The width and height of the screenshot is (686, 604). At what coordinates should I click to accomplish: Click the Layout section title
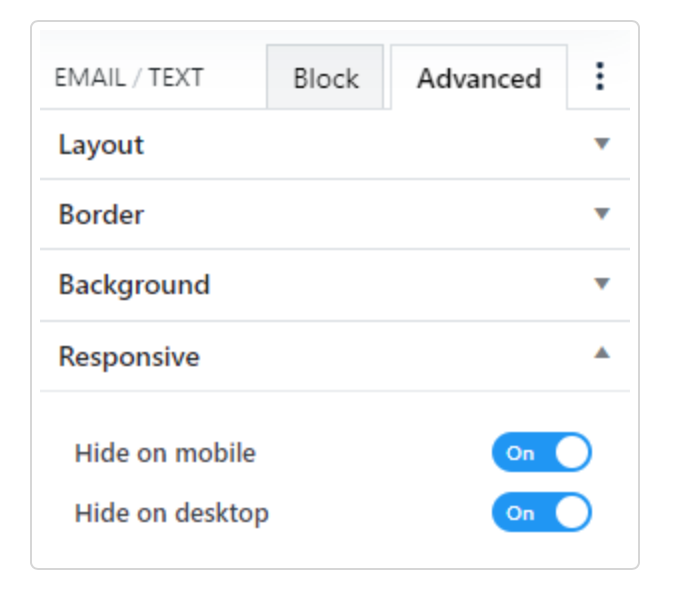coord(101,145)
